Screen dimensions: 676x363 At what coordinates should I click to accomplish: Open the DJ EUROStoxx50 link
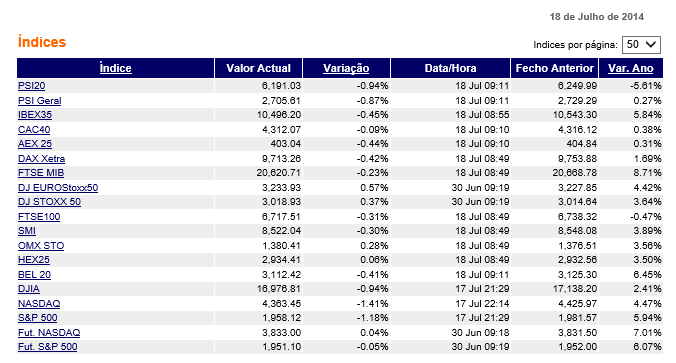(58, 188)
